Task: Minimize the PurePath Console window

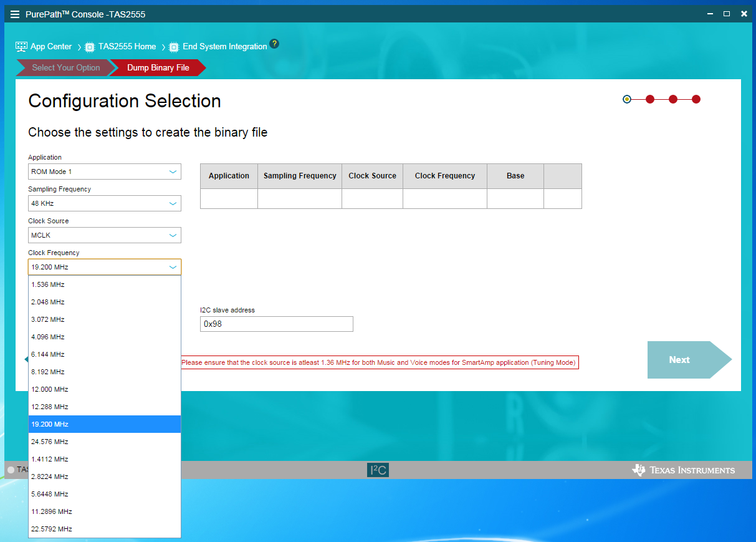Action: pos(710,14)
